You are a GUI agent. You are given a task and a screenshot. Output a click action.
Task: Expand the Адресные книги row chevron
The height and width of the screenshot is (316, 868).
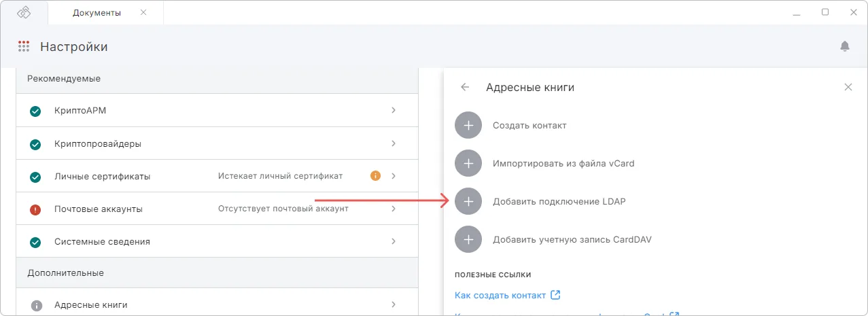(x=394, y=304)
